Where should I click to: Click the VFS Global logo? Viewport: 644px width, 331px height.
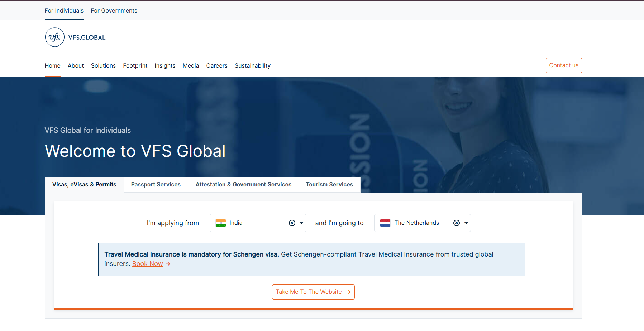coord(75,37)
